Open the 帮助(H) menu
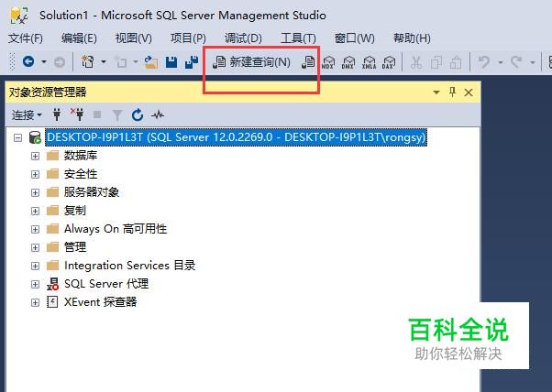 (x=412, y=38)
